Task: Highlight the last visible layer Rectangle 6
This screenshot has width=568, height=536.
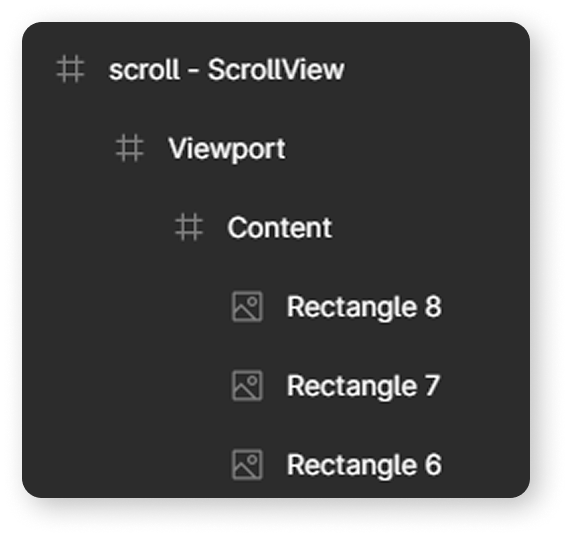Action: point(276,465)
